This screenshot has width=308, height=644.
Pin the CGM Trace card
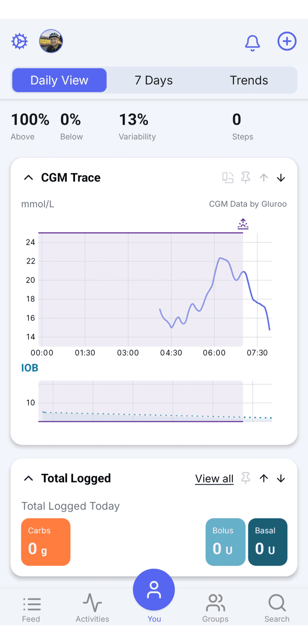[x=245, y=177]
